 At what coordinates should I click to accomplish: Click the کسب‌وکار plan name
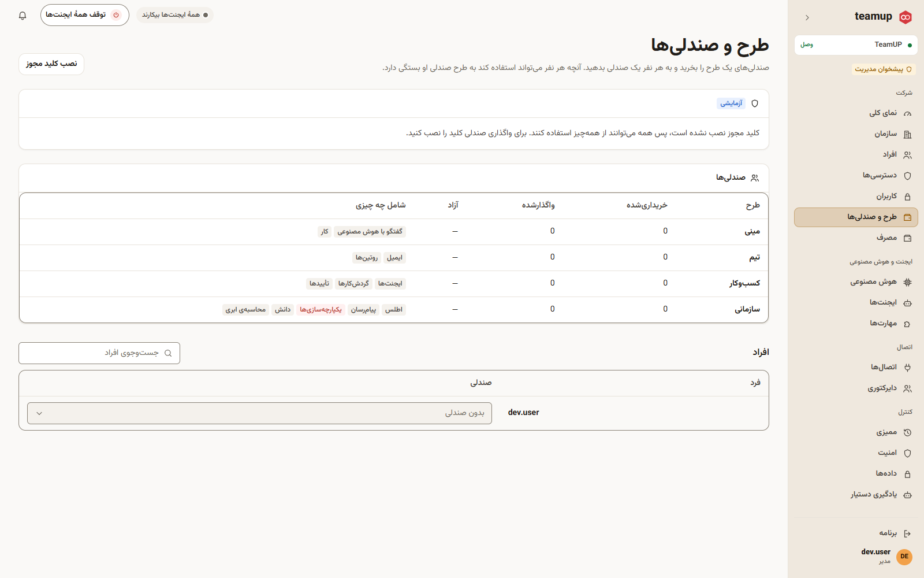(x=744, y=283)
